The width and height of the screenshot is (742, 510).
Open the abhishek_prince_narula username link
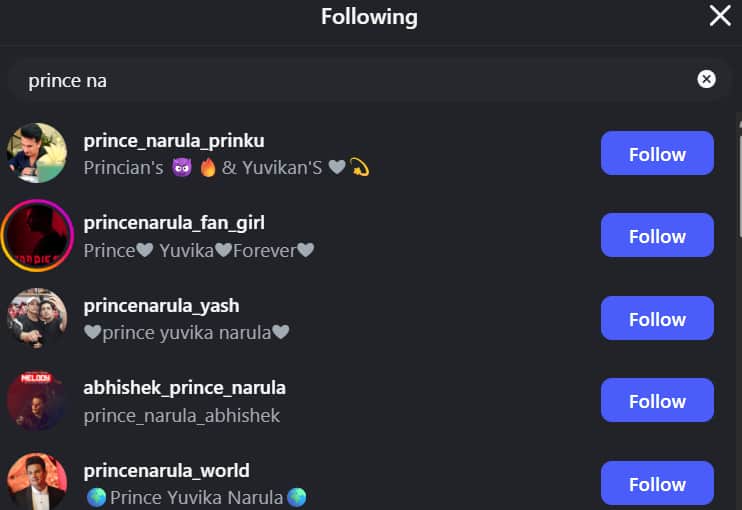click(185, 388)
